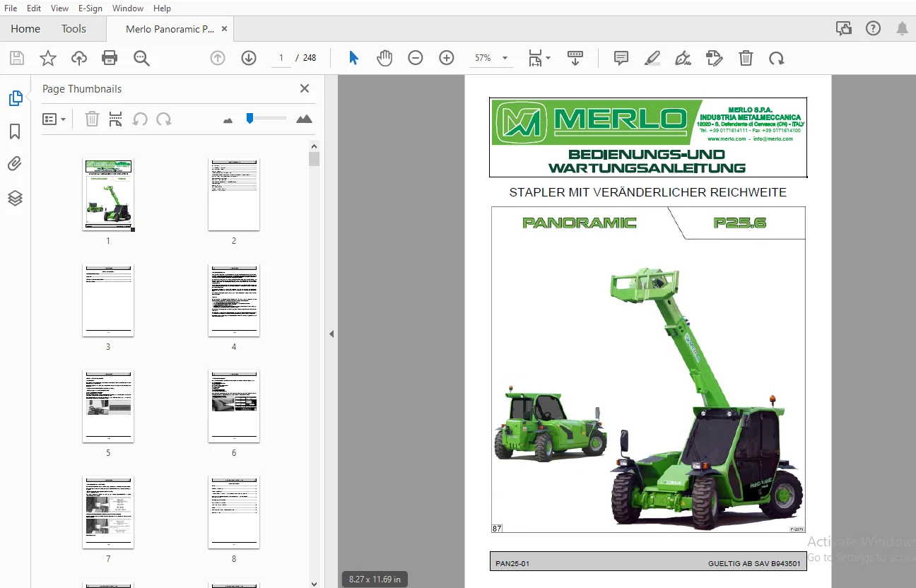Click the thumbnails scrollbar up arrow
The width and height of the screenshot is (916, 588).
315,146
